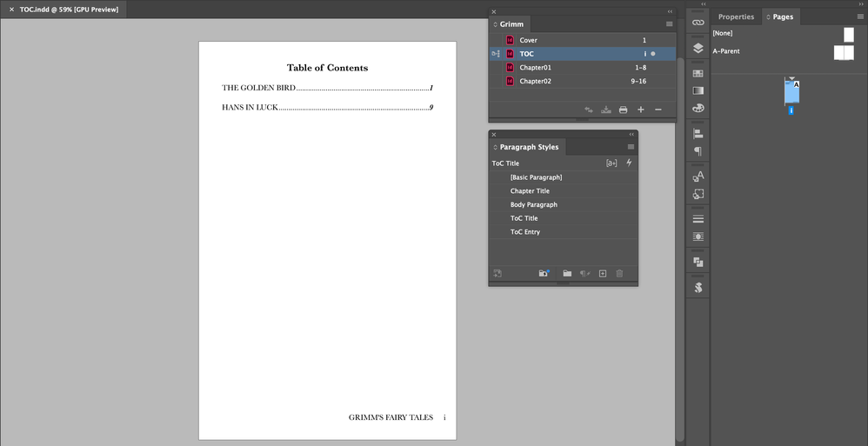Click Clear Overrides icon in Paragraph Styles
The width and height of the screenshot is (868, 446).
[584, 273]
